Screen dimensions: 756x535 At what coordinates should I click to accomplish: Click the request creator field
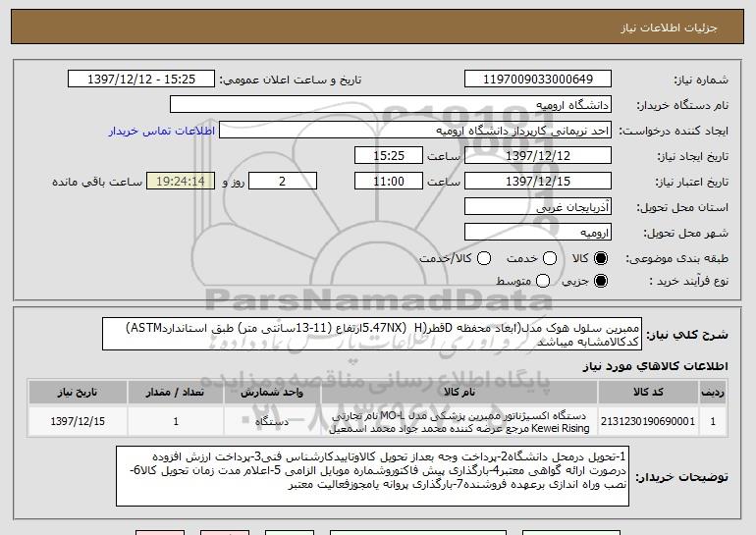[415, 131]
